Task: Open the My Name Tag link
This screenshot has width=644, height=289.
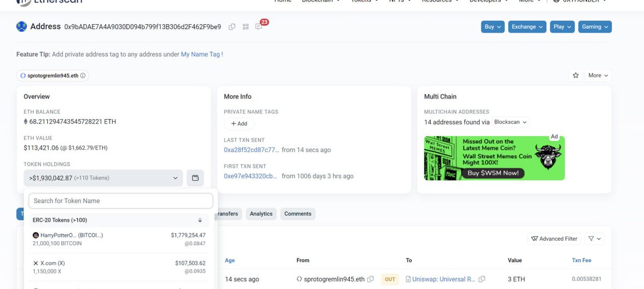Action: click(x=201, y=54)
